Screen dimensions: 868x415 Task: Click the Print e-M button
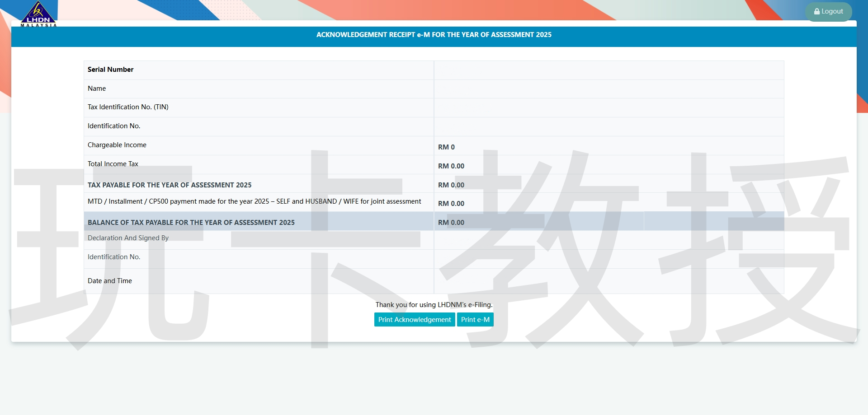point(475,320)
